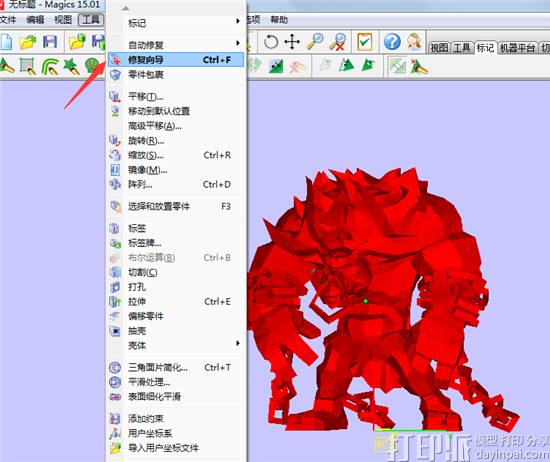The width and height of the screenshot is (550, 462).
Task: Click the red X with pencil delete marked icon
Action: tap(419, 66)
